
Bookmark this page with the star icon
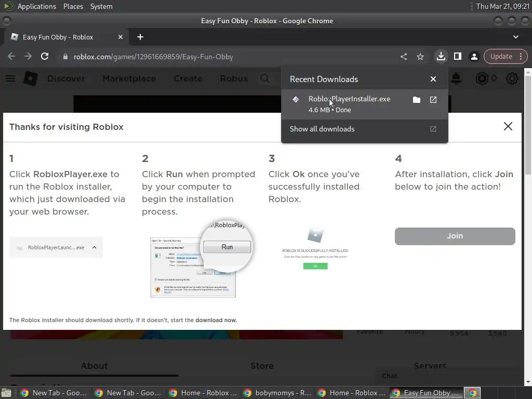tap(420, 57)
